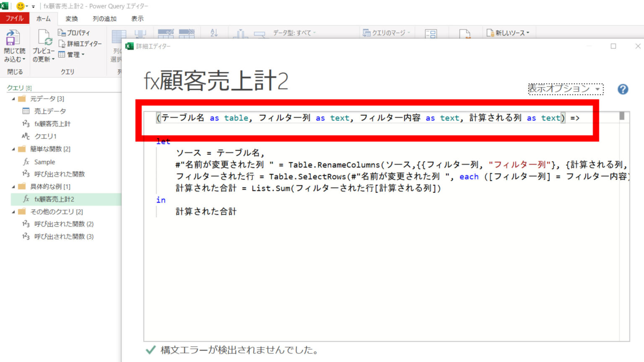Click the help question mark button
Image resolution: width=644 pixels, height=362 pixels.
622,89
